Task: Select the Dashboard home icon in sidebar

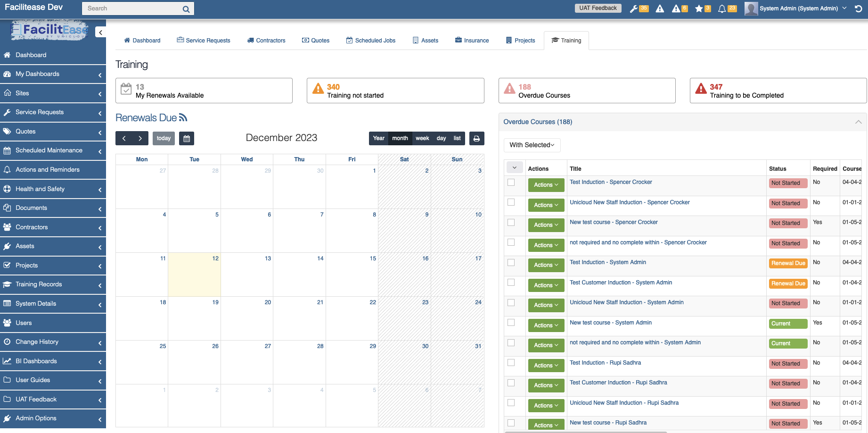Action: (7, 55)
